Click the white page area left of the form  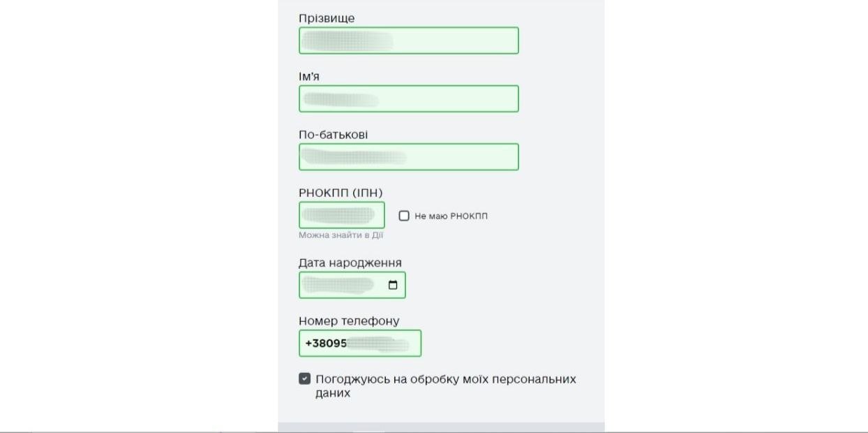click(x=140, y=210)
